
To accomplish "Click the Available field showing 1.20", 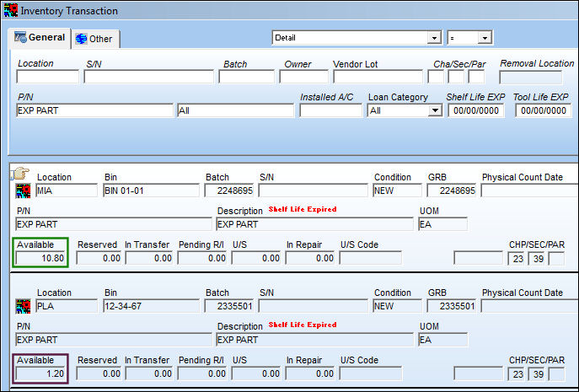I will point(40,373).
